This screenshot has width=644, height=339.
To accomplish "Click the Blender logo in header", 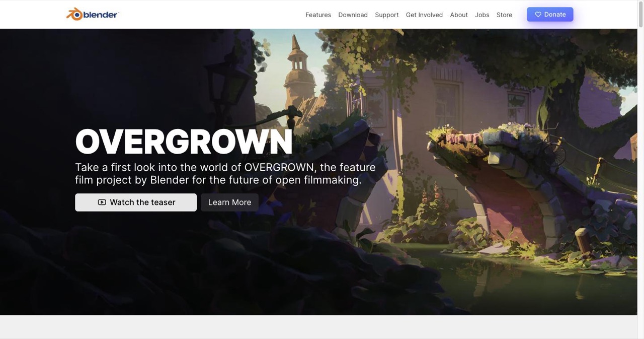I will coord(93,15).
